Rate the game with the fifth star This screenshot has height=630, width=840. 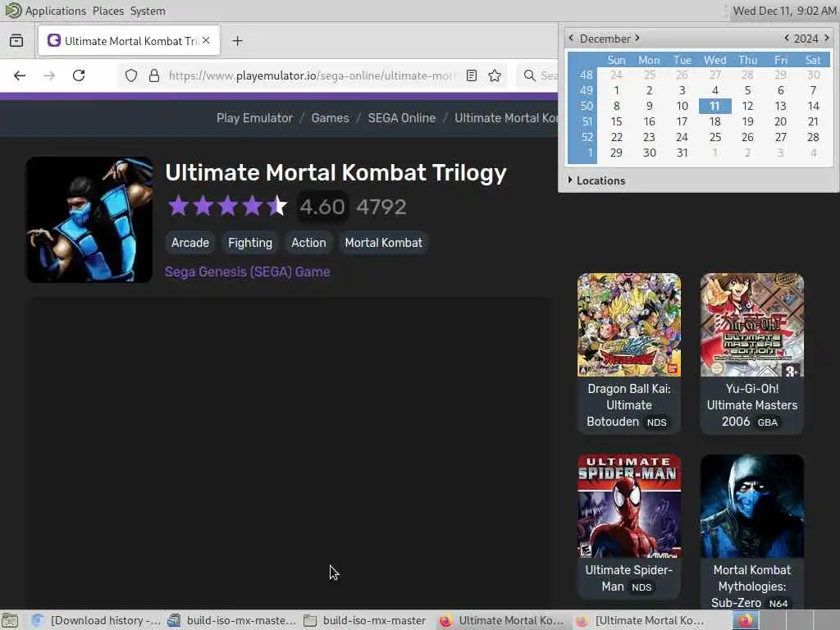[277, 206]
